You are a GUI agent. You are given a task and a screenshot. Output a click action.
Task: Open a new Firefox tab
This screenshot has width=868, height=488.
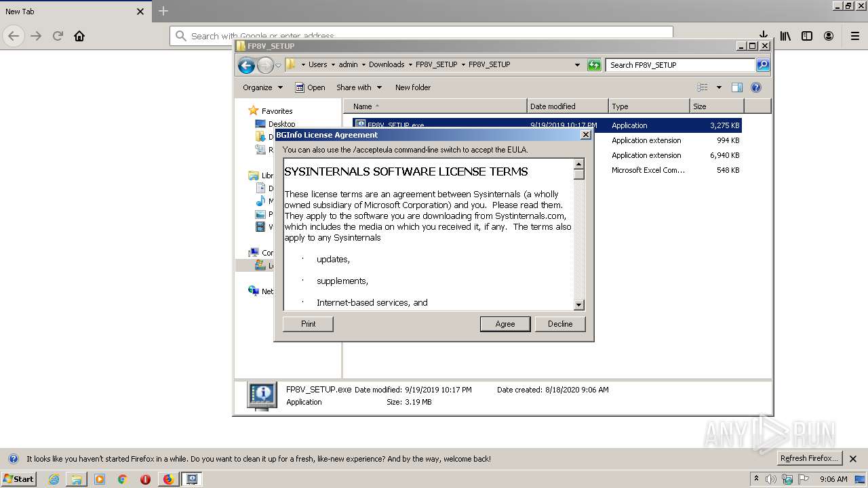163,11
